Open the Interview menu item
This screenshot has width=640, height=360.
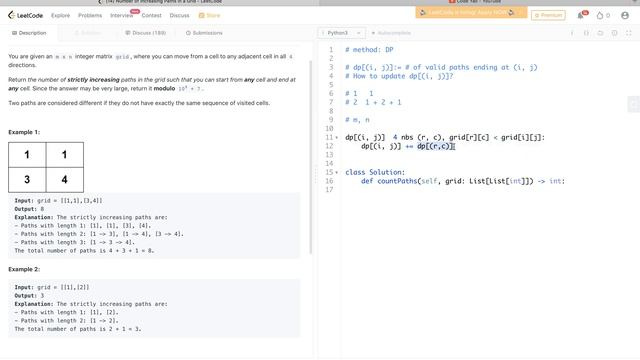click(x=122, y=16)
